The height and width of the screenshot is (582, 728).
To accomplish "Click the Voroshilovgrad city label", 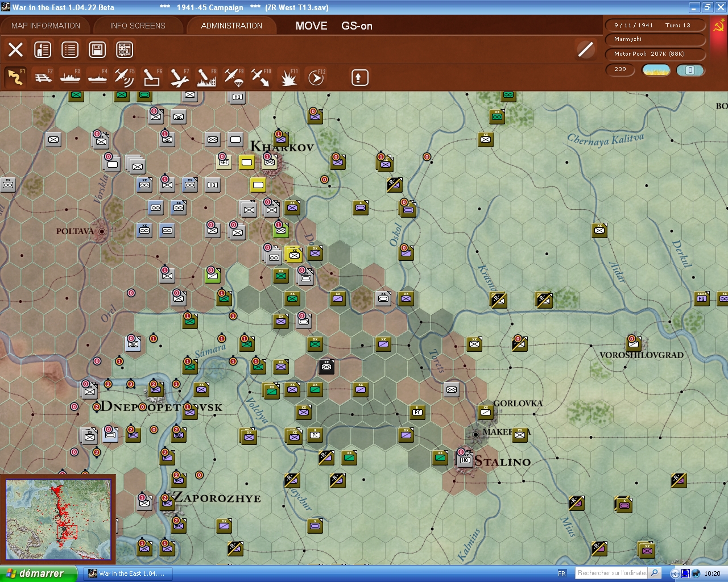I will pos(642,355).
